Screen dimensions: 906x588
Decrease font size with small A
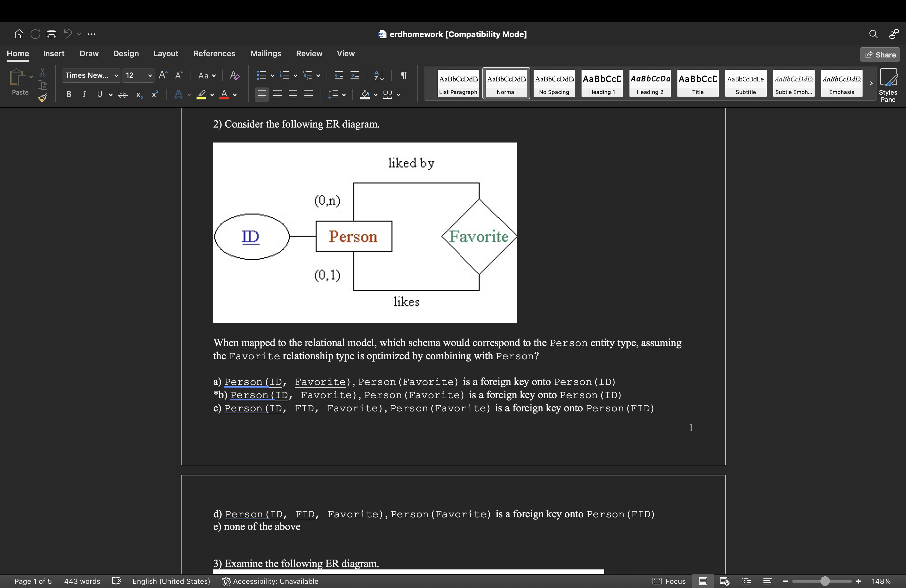[x=179, y=75]
